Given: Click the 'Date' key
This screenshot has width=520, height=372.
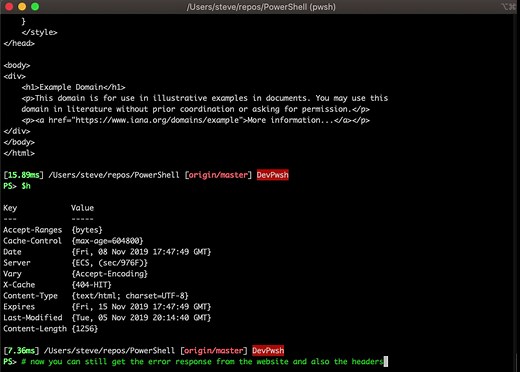Looking at the screenshot, I should click(12, 252).
